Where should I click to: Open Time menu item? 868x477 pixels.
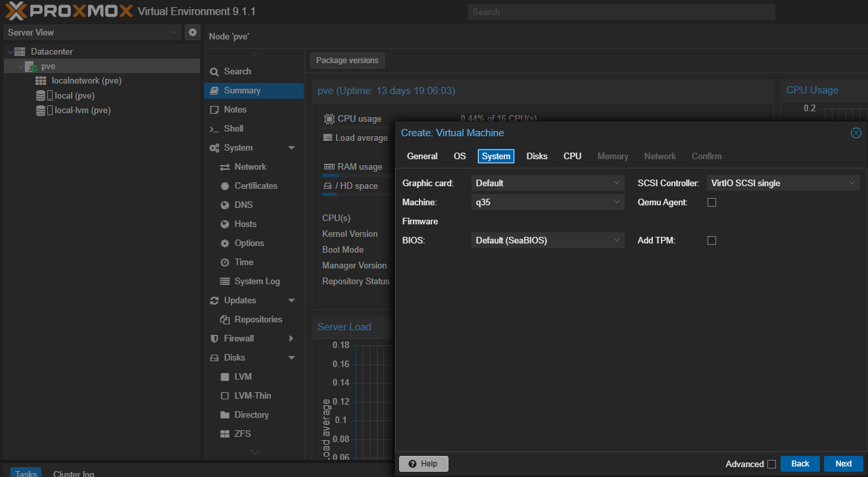coord(254,262)
